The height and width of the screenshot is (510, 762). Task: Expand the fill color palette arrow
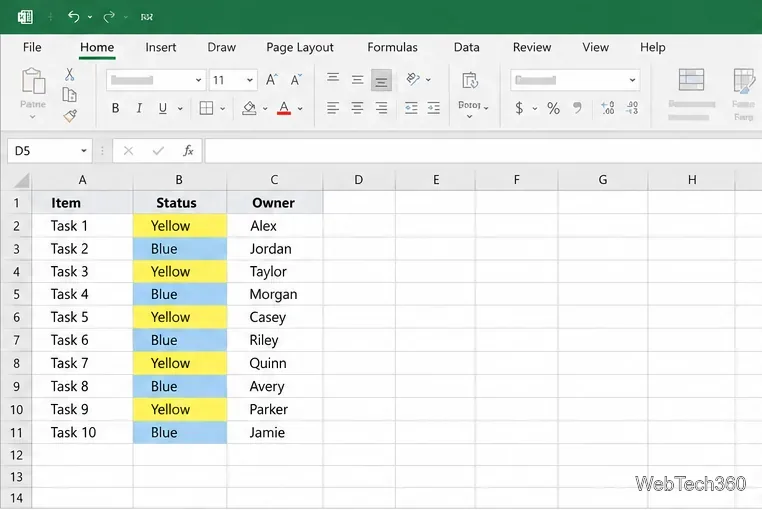coord(265,108)
